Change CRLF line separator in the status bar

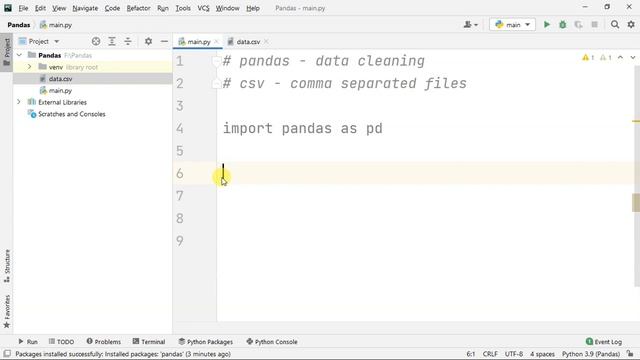(490, 354)
